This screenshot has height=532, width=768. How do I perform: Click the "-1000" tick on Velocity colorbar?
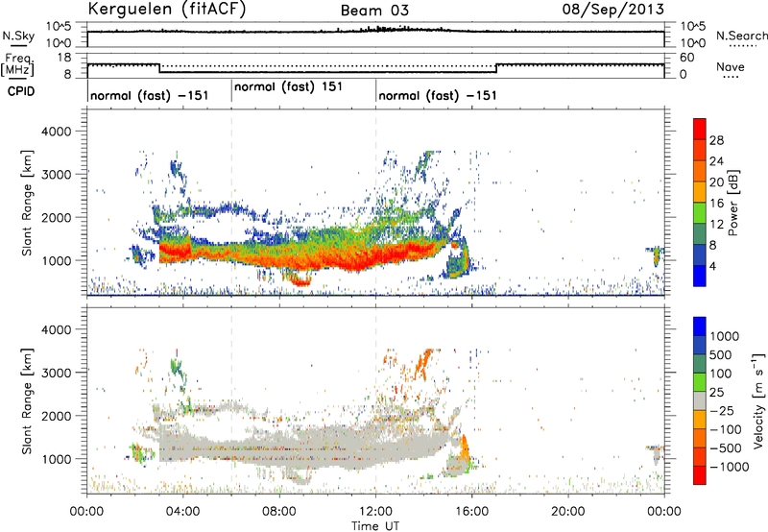point(730,467)
